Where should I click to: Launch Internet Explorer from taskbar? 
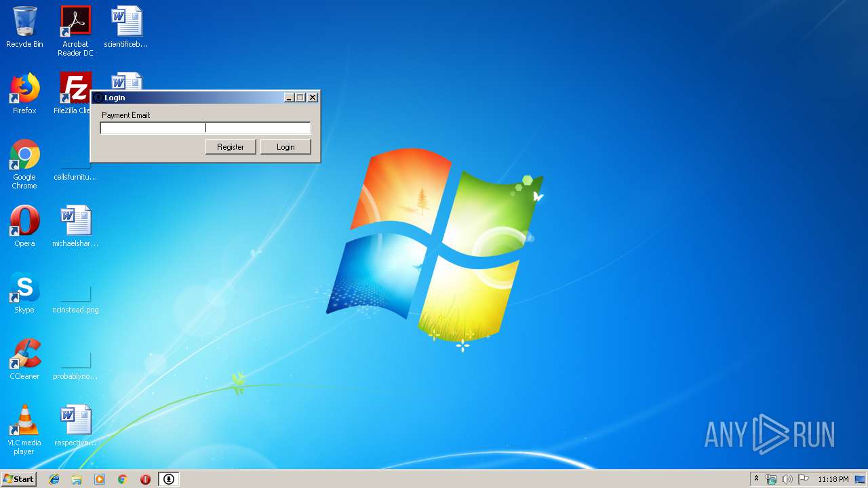[x=54, y=479]
